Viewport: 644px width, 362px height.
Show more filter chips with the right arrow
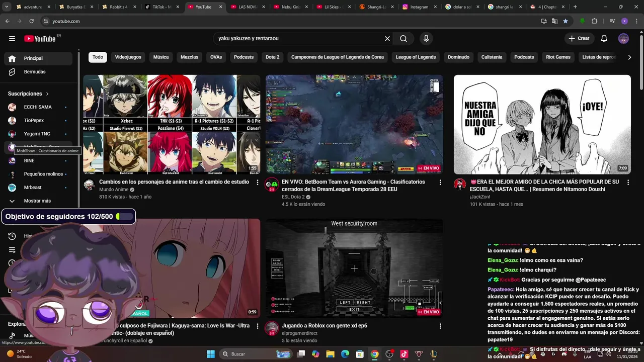point(629,57)
